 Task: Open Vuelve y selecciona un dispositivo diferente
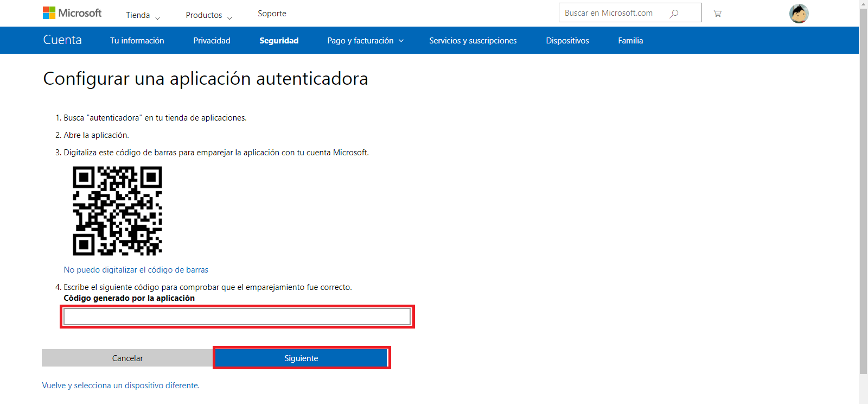pyautogui.click(x=121, y=386)
